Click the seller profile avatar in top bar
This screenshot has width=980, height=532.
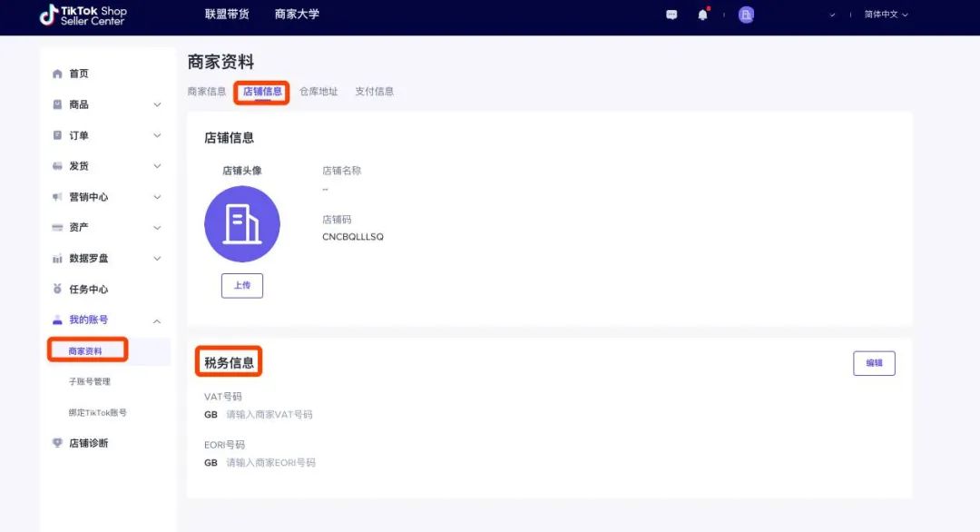745,15
